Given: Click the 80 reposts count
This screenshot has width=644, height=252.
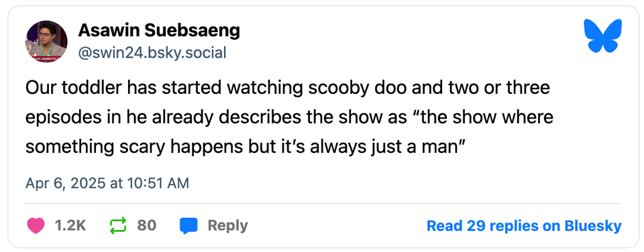Looking at the screenshot, I should point(147,226).
